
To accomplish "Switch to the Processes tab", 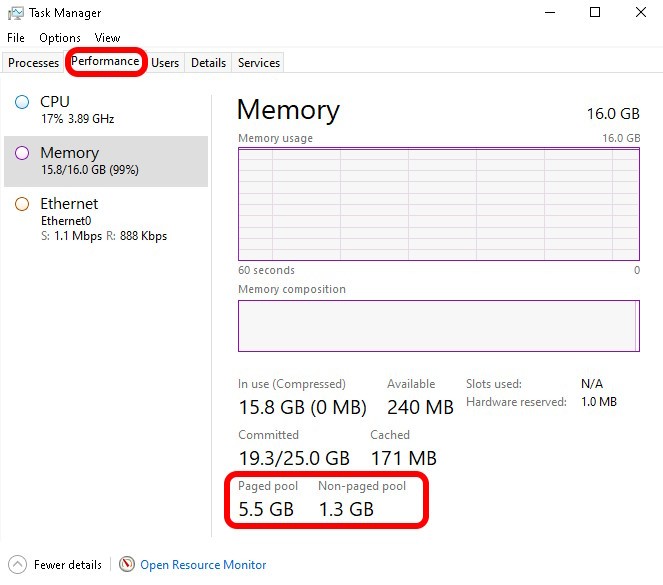I will [34, 63].
